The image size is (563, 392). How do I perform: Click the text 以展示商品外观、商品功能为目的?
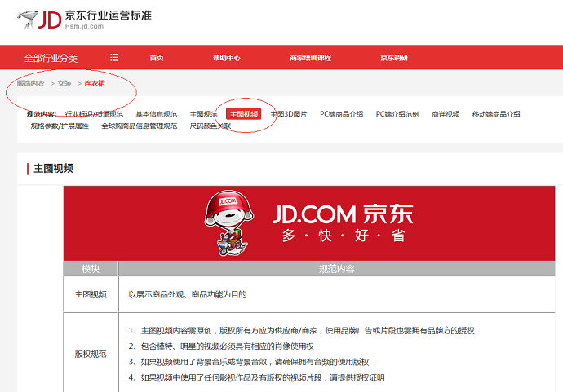point(188,294)
